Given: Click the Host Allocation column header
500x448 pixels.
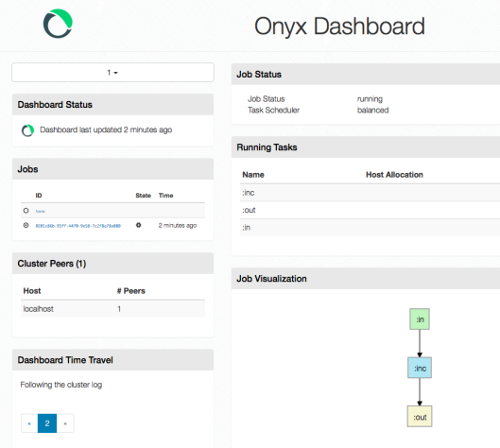Looking at the screenshot, I should [394, 175].
